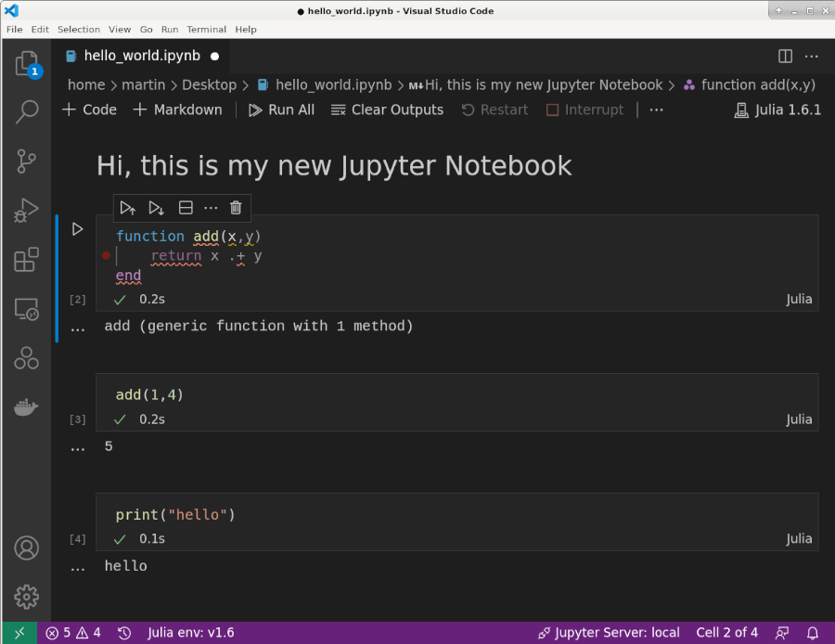Screen dimensions: 835x644
Task: Open output menu beside 'hello' output
Action: [x=78, y=568]
